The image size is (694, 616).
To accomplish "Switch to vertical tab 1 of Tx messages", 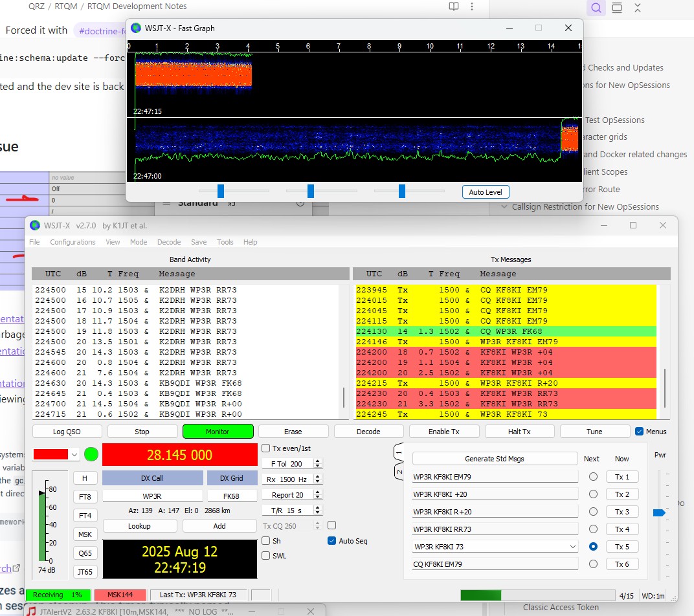I will pos(399,453).
